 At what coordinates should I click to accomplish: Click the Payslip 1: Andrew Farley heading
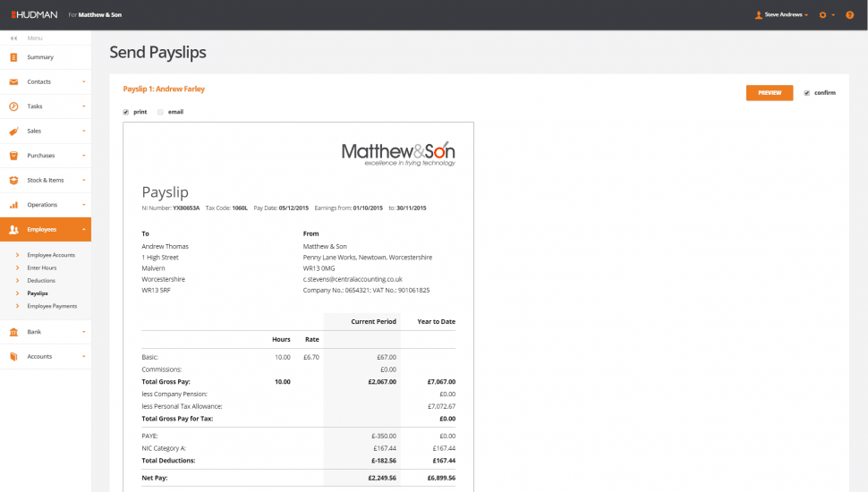click(164, 89)
